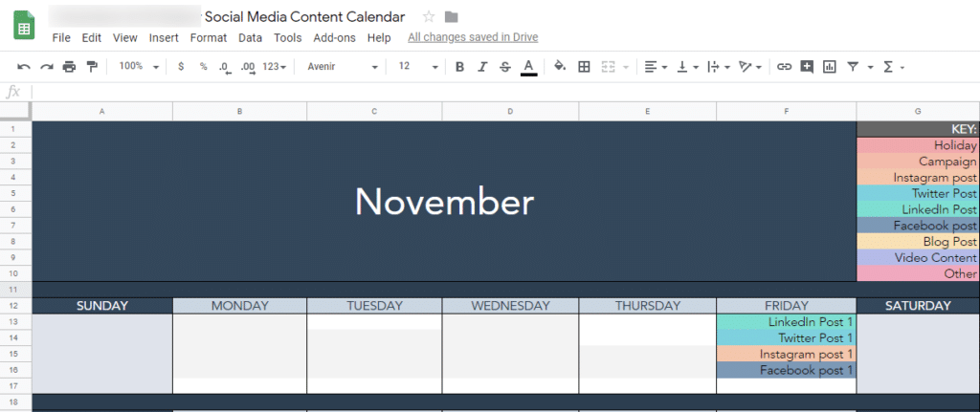Toggle italic formatting
This screenshot has height=412, width=980.
click(x=482, y=67)
